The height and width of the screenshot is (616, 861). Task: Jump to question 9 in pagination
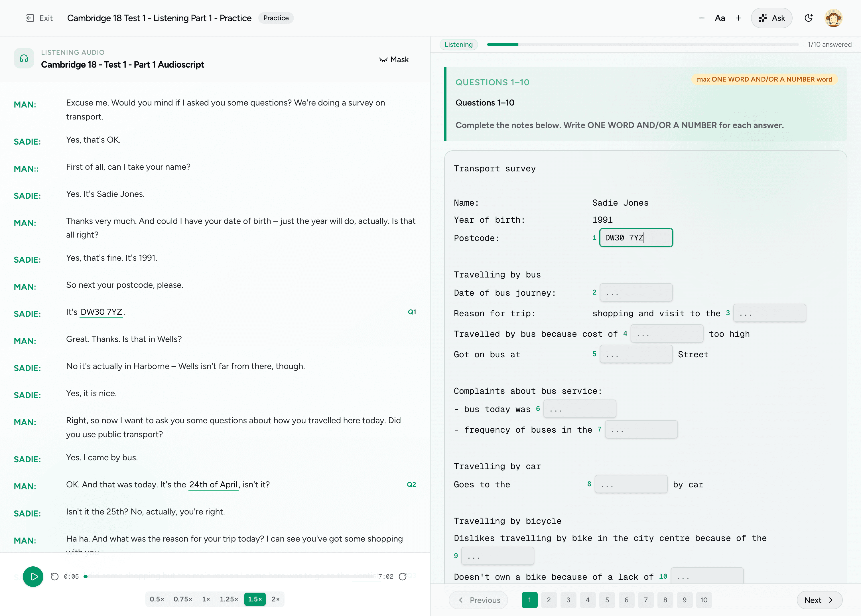pyautogui.click(x=684, y=600)
